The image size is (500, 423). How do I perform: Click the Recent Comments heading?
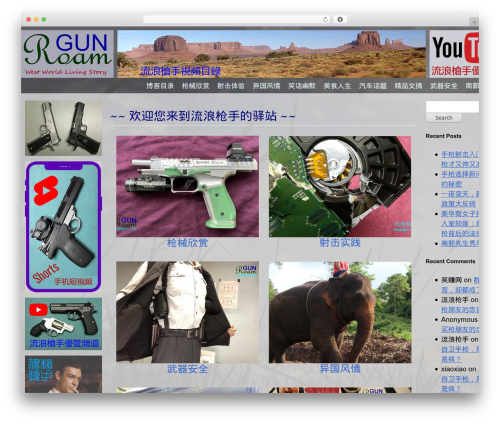pos(450,261)
